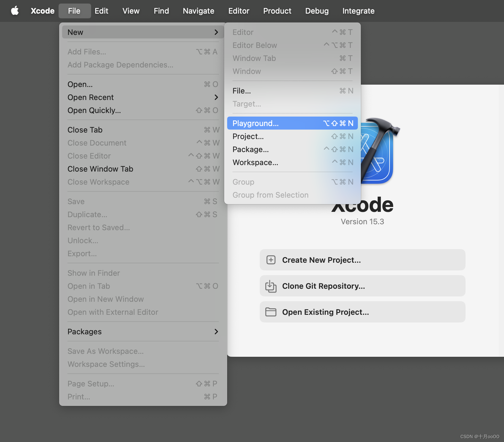Choose Project… from the New submenu

pos(293,136)
